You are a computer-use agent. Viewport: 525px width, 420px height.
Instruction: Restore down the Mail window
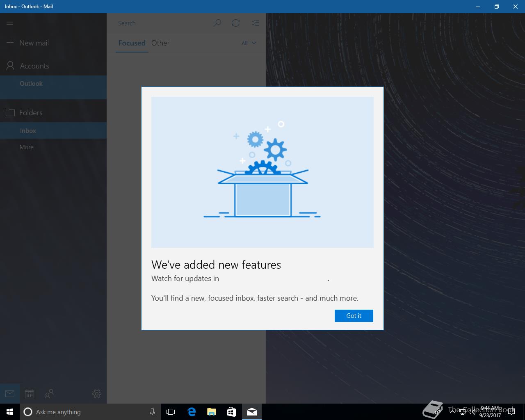(497, 7)
